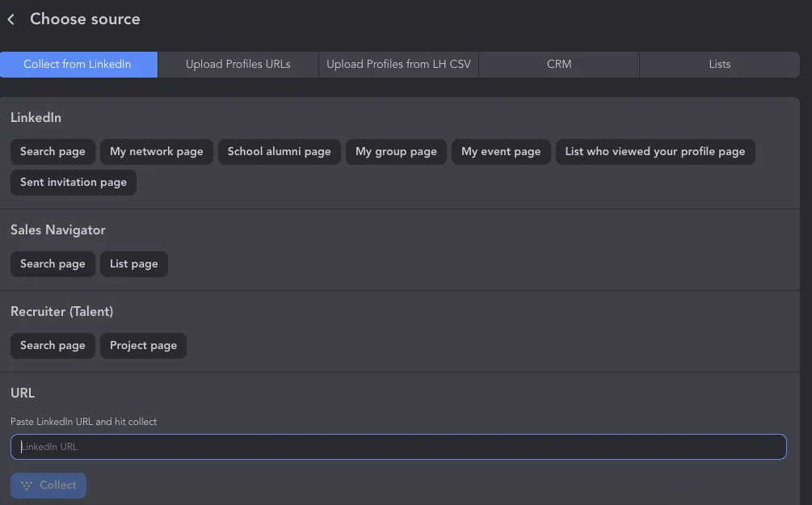
Task: Select My event page source
Action: pyautogui.click(x=501, y=152)
